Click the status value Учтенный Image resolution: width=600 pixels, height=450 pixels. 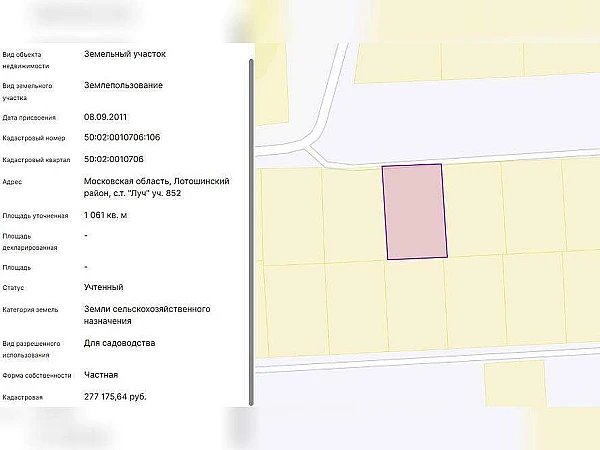[x=104, y=287]
